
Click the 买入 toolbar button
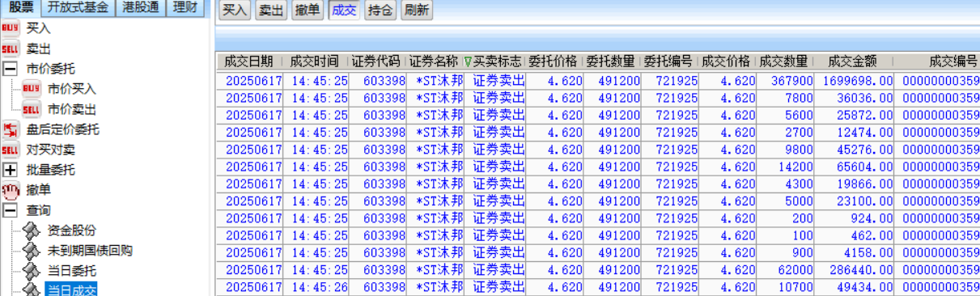click(235, 11)
